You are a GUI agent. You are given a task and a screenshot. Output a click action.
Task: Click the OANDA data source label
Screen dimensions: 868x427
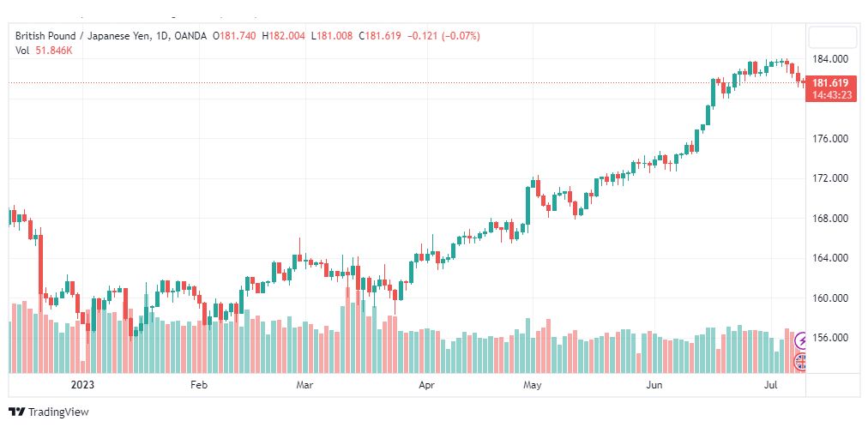coord(190,36)
